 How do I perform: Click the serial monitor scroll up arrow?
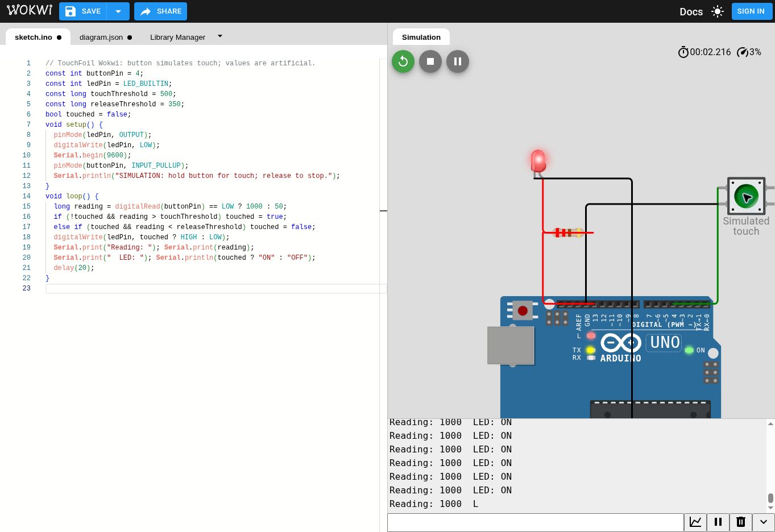[x=770, y=423]
